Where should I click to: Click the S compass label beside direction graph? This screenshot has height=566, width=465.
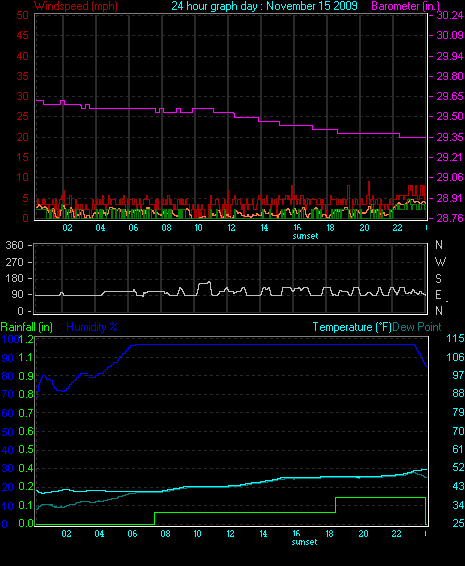(438, 279)
